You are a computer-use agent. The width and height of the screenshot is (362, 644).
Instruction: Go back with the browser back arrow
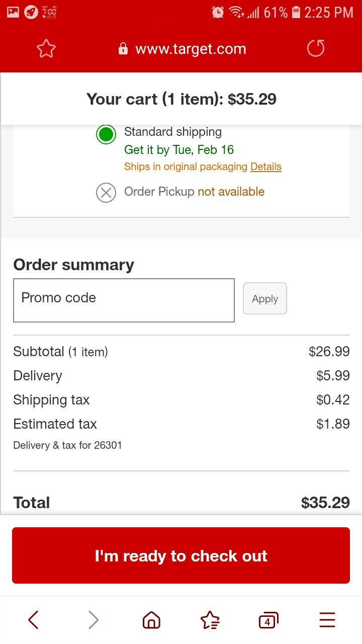[x=34, y=620]
